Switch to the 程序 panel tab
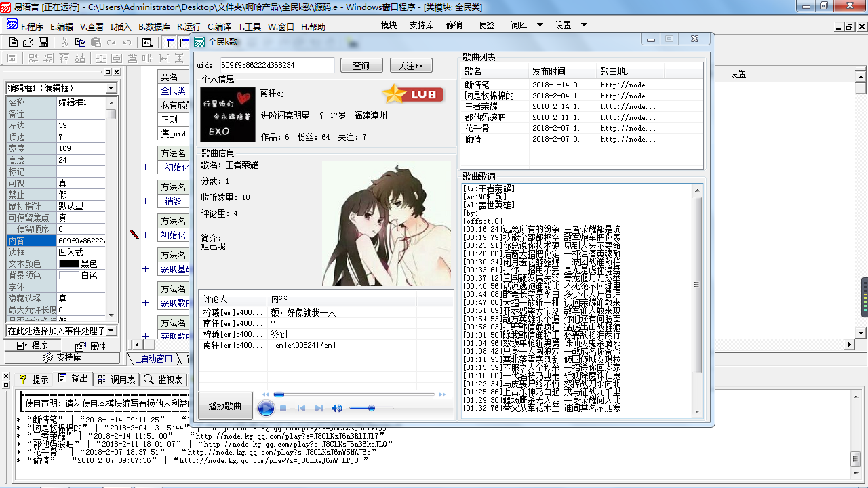 click(33, 346)
